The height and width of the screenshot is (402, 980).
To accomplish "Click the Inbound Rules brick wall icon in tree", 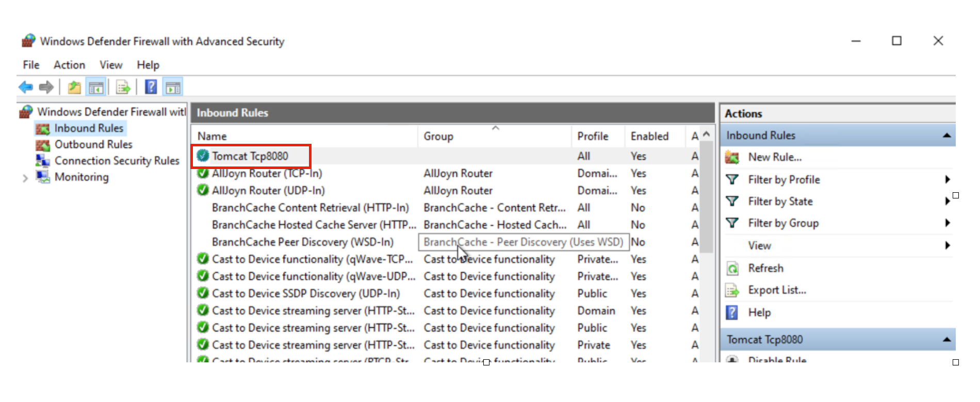I will tap(43, 128).
